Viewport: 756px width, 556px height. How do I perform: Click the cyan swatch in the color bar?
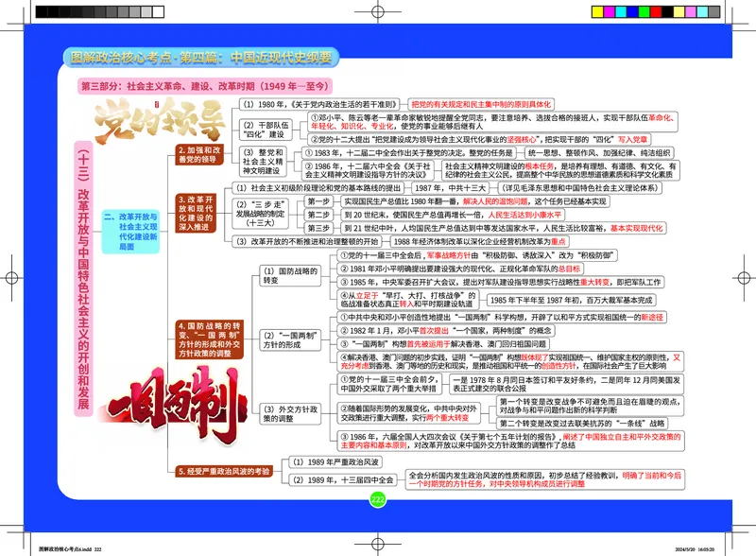[622, 10]
